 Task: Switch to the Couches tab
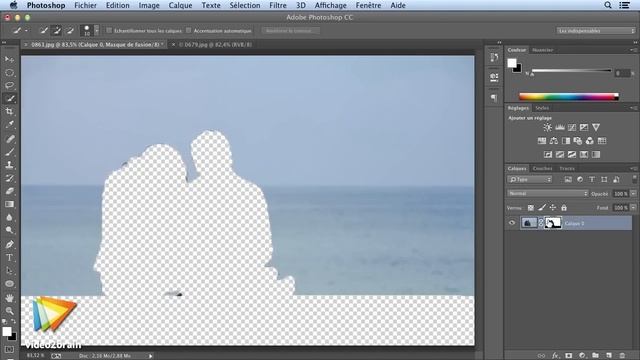coord(542,168)
